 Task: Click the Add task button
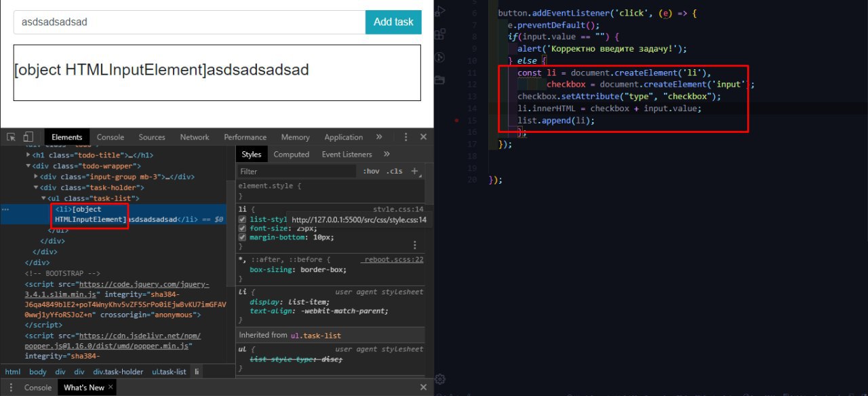coord(393,22)
